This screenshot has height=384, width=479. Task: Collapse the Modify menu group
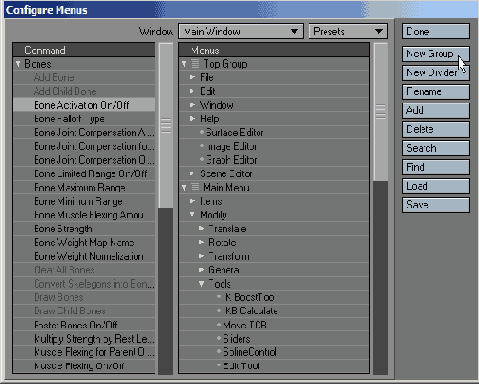[192, 214]
